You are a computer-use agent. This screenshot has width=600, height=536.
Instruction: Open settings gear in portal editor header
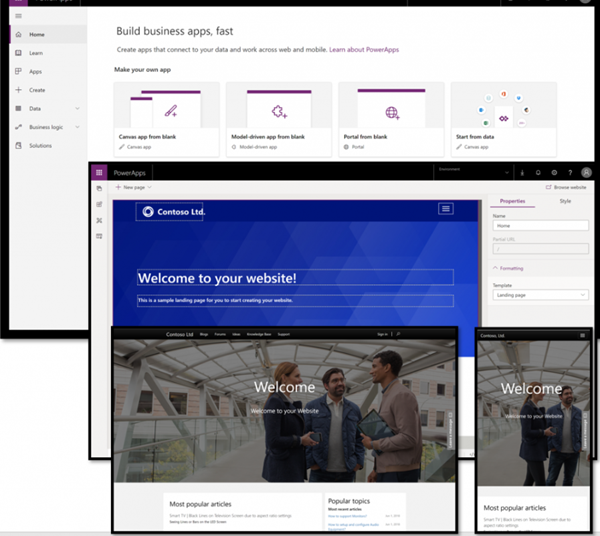554,173
